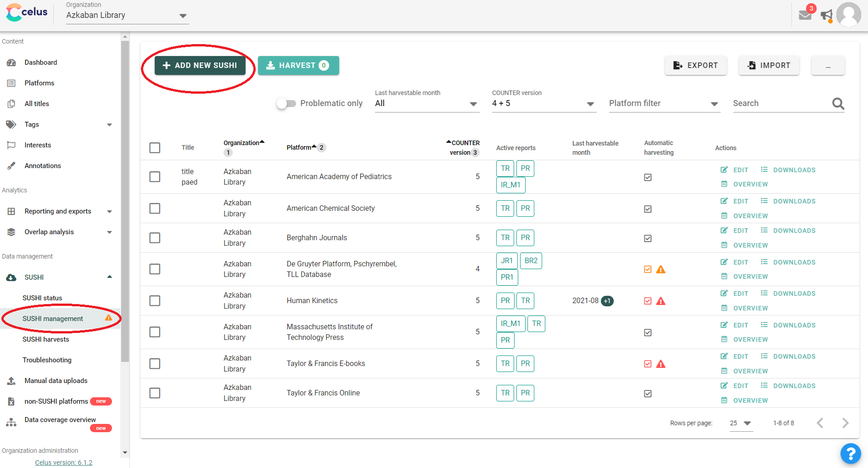Click EDIT for Human Kinetics
This screenshot has height=468, width=868.
tap(734, 293)
